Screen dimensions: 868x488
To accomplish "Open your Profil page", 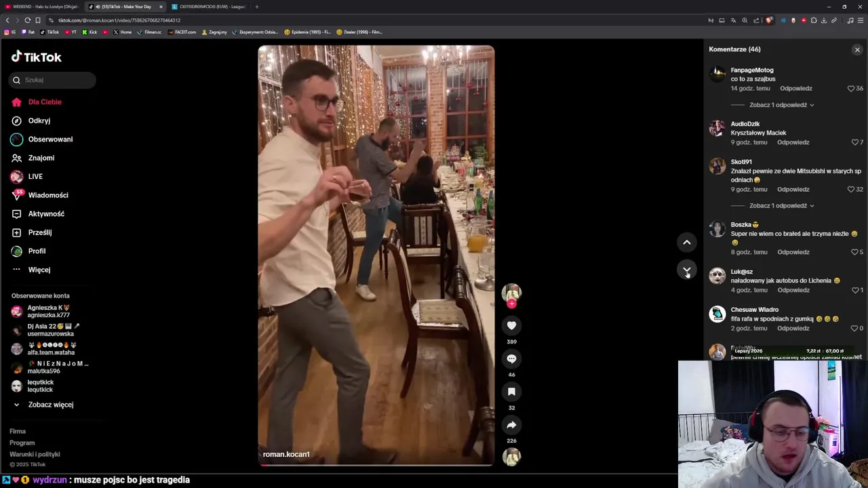I will pos(37,251).
